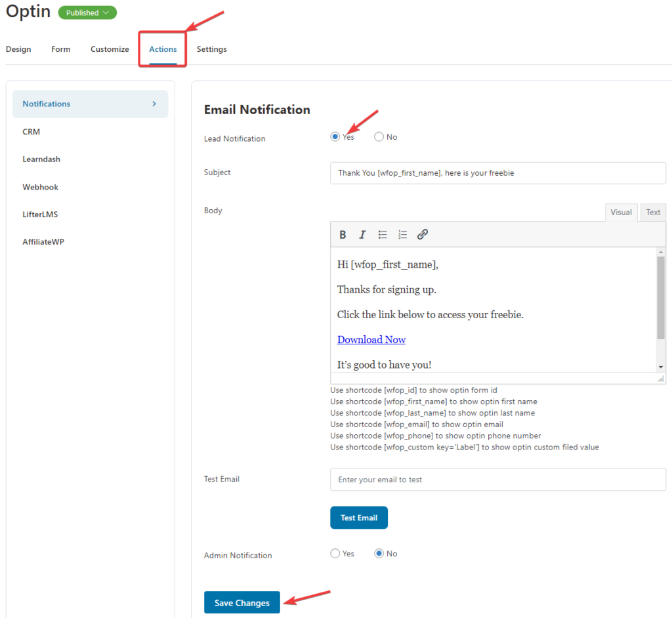Screen dimensions: 672x618
Task: Follow the Download Now link in body
Action: coord(371,339)
